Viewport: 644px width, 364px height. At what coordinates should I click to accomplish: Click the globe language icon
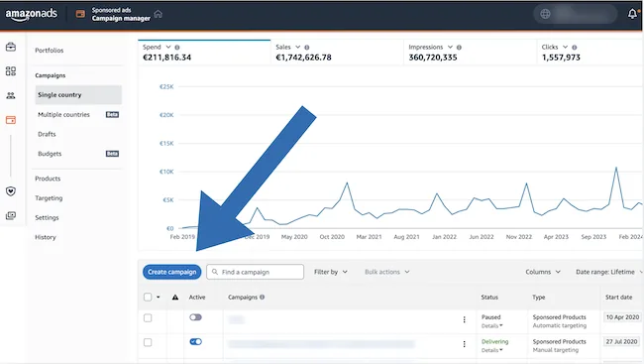(x=545, y=14)
